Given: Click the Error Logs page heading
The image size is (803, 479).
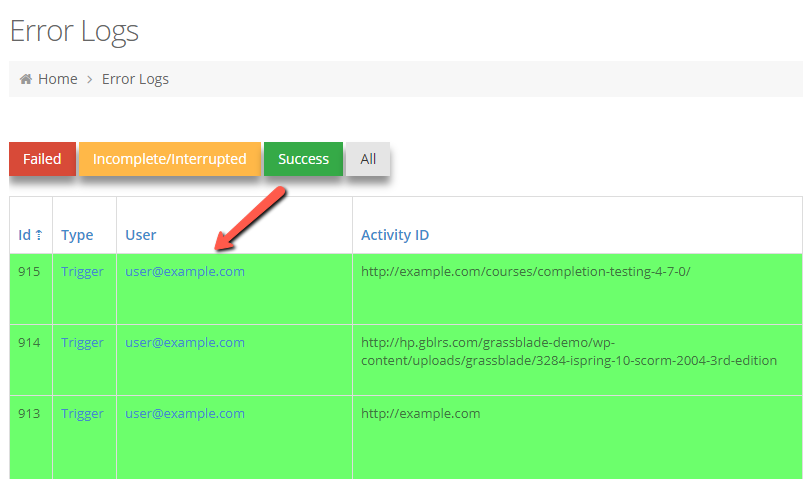Looking at the screenshot, I should click(74, 31).
